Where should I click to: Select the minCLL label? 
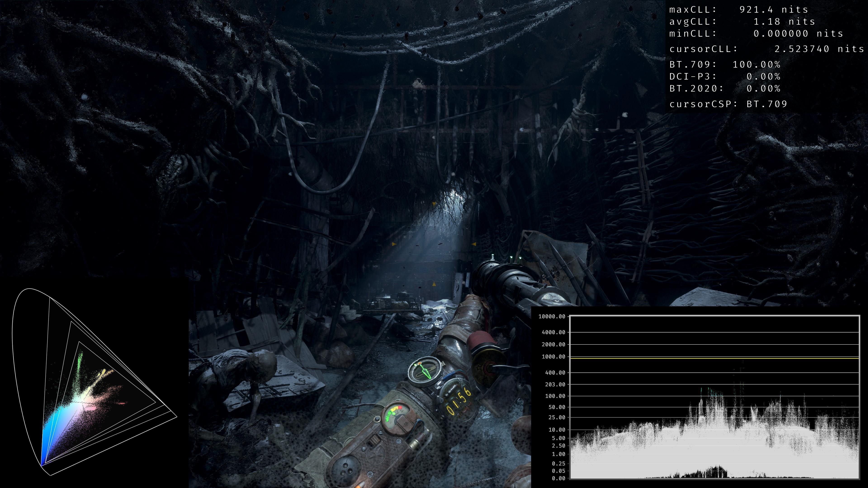tap(693, 34)
